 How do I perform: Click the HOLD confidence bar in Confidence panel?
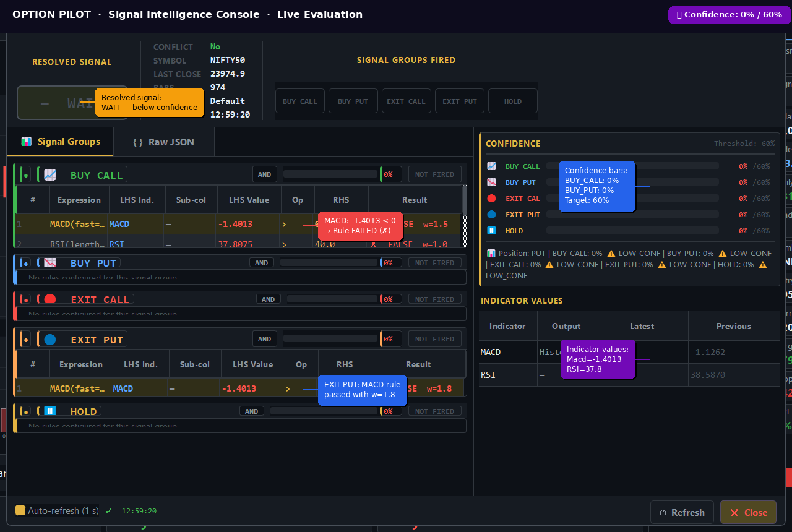click(x=632, y=231)
